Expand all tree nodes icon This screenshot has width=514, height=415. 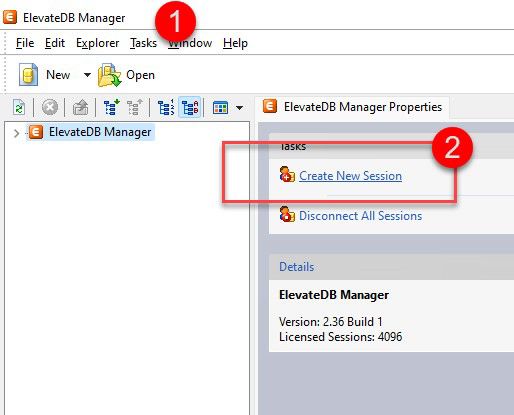click(112, 108)
